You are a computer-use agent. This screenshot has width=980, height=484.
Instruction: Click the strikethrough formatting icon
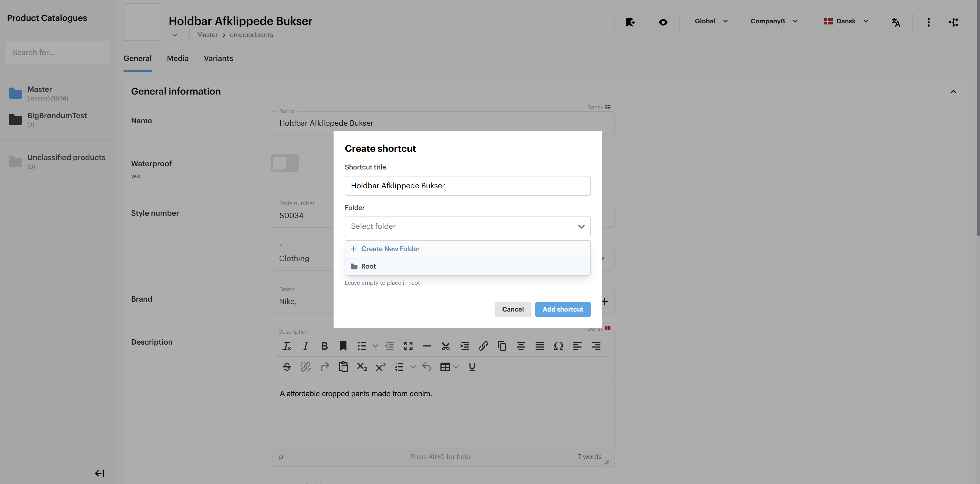(x=287, y=367)
